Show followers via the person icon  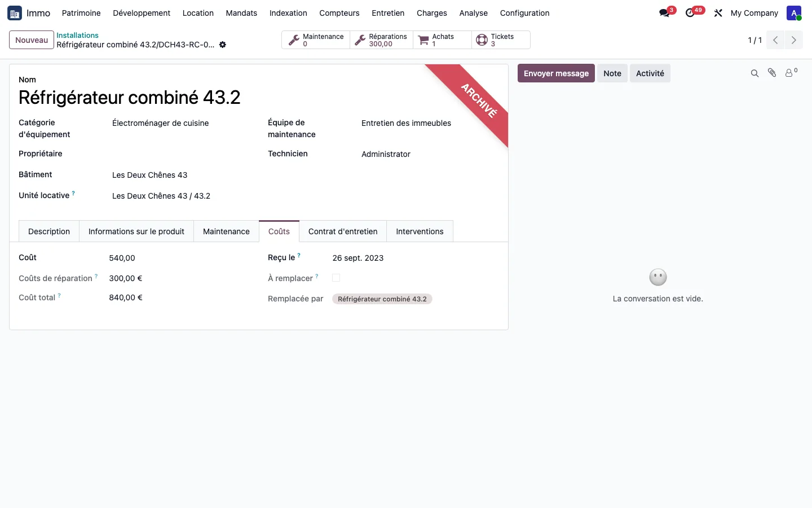click(791, 73)
